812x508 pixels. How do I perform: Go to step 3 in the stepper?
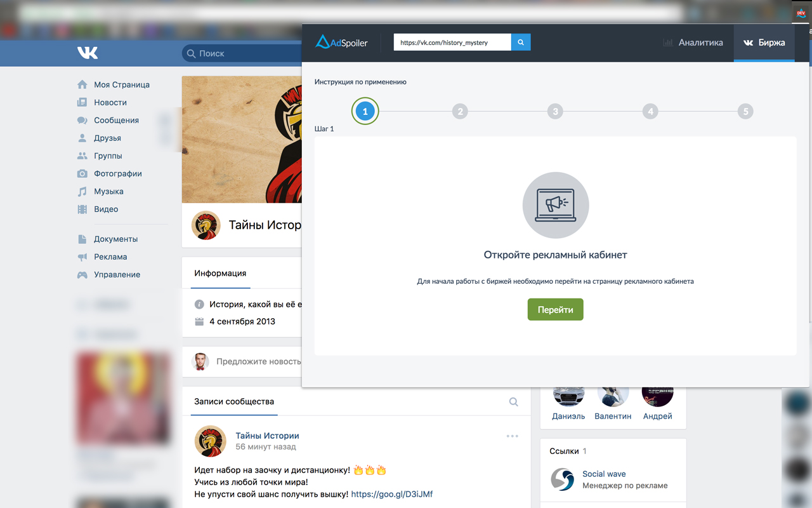555,112
